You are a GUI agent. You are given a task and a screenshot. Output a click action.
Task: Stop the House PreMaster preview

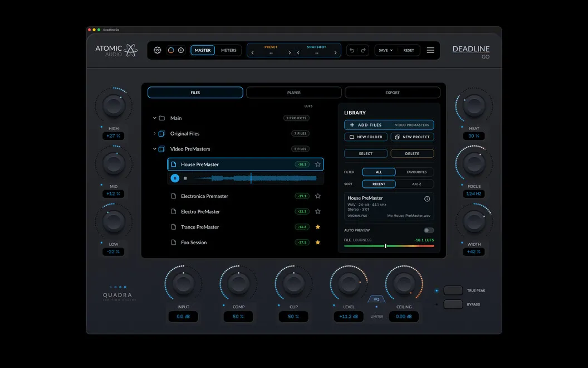pos(185,178)
